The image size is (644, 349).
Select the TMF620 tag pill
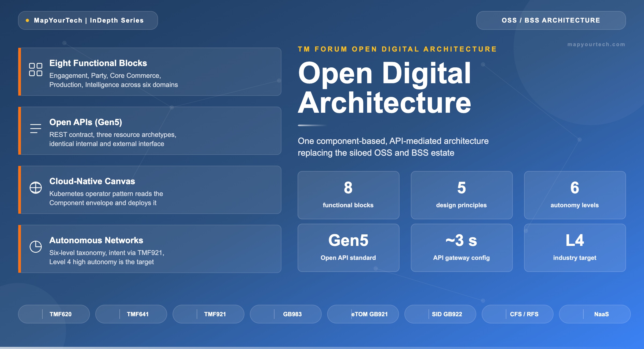(54, 314)
